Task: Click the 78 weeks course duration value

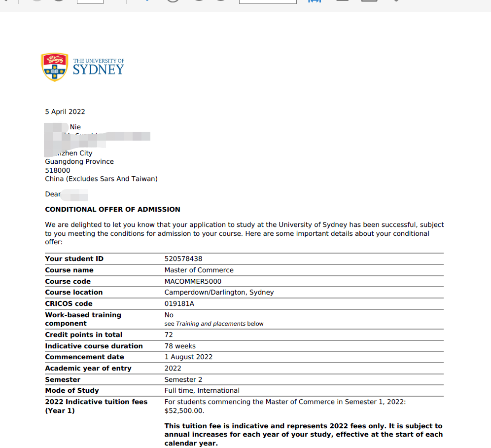Action: pos(180,346)
